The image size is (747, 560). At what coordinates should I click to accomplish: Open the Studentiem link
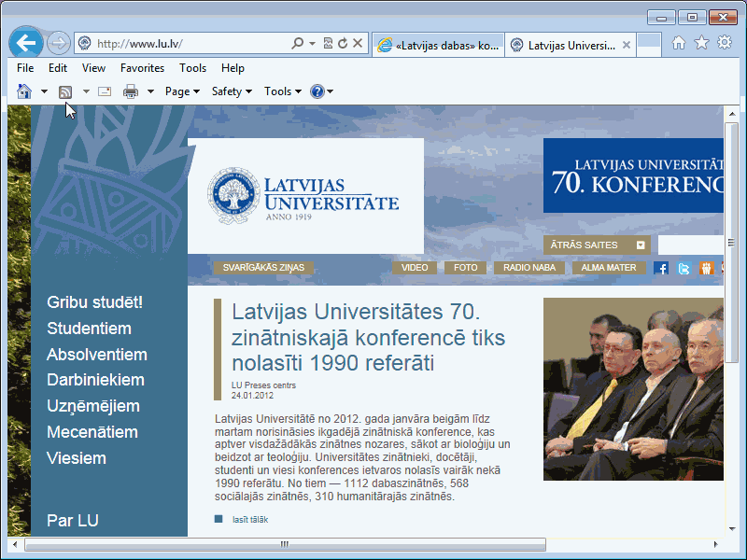point(89,329)
